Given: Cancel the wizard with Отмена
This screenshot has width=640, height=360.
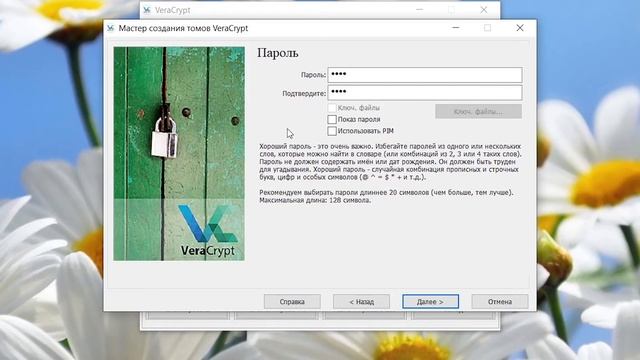Looking at the screenshot, I should pyautogui.click(x=500, y=302).
